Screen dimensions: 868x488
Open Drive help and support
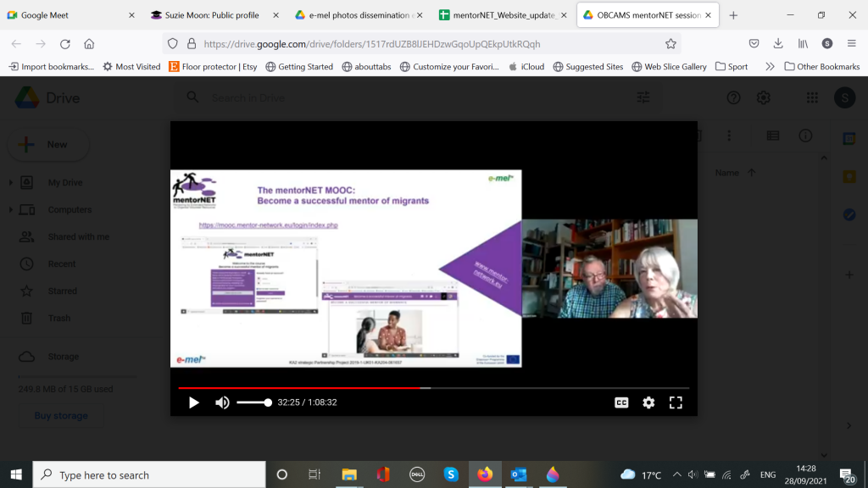(733, 98)
